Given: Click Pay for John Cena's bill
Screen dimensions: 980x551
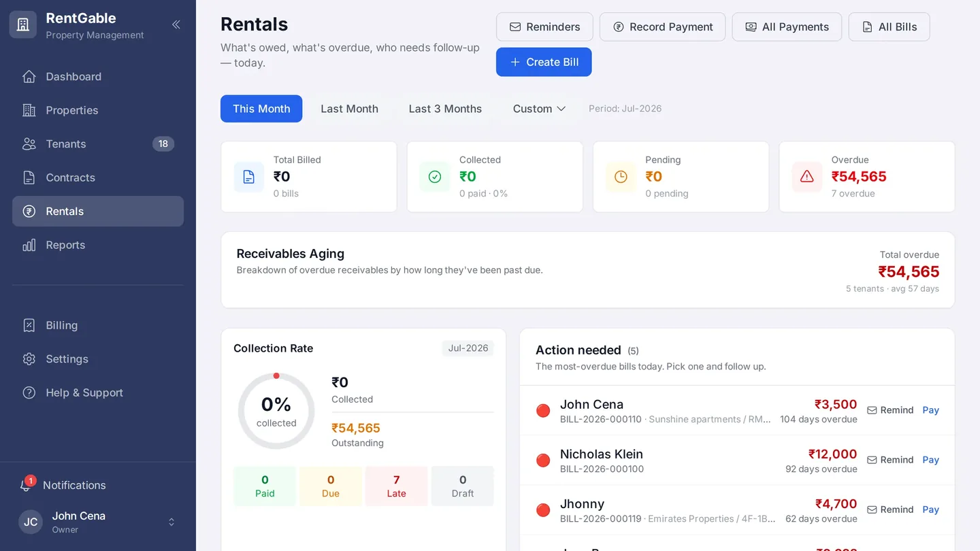Looking at the screenshot, I should pos(930,410).
